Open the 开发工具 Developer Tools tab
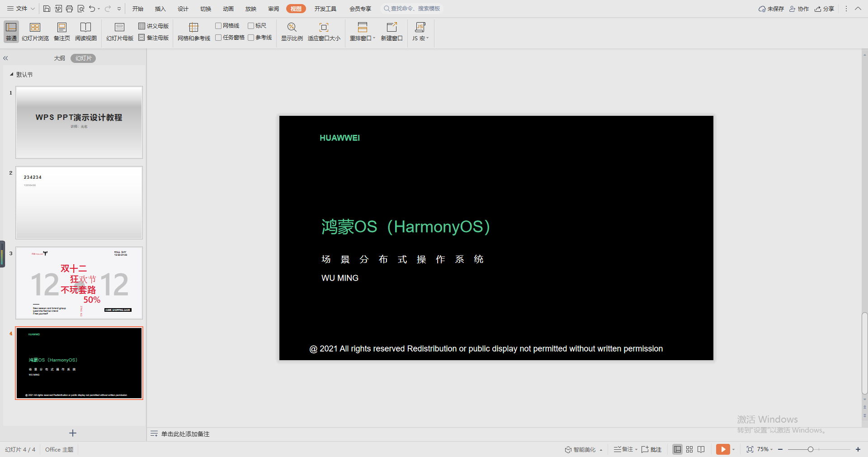Screen dimensions: 868x457 pos(325,9)
